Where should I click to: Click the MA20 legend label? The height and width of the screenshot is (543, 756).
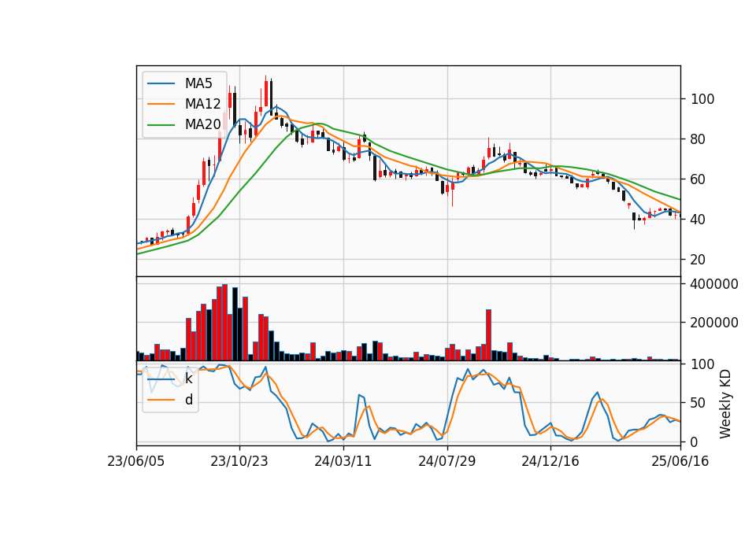pos(202,124)
